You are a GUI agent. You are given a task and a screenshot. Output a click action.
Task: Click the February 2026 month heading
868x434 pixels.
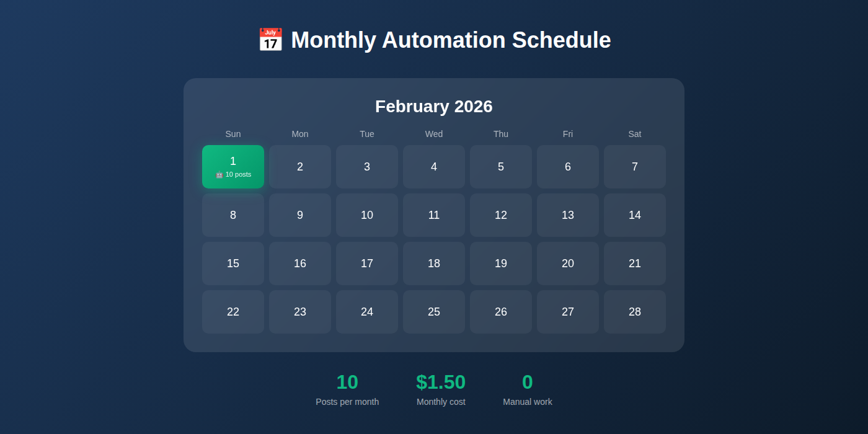click(x=434, y=107)
